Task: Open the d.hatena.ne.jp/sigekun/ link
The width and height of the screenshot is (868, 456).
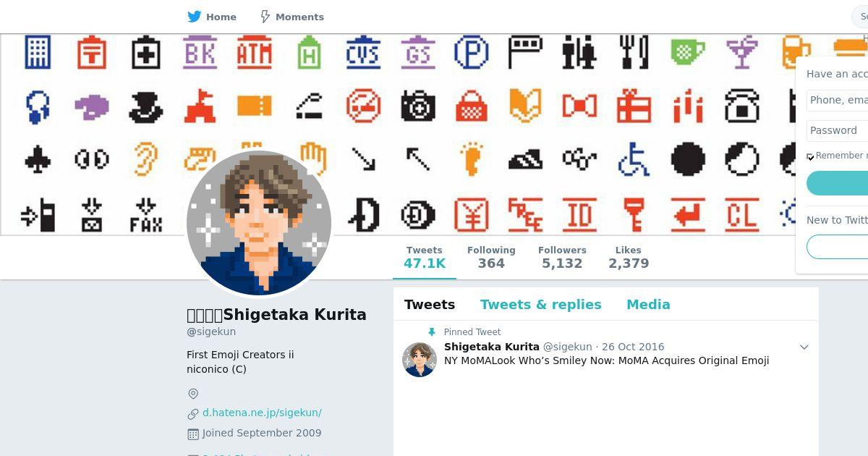Action: pos(262,413)
